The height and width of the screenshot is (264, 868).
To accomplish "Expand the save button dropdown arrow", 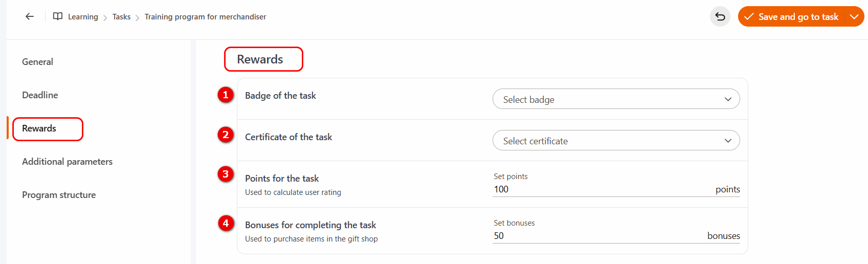I will [x=854, y=17].
